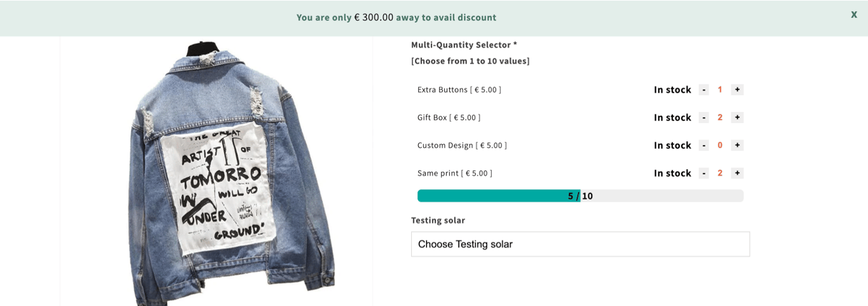The image size is (868, 306).
Task: Click the Extra Buttons quantity value
Action: point(720,90)
